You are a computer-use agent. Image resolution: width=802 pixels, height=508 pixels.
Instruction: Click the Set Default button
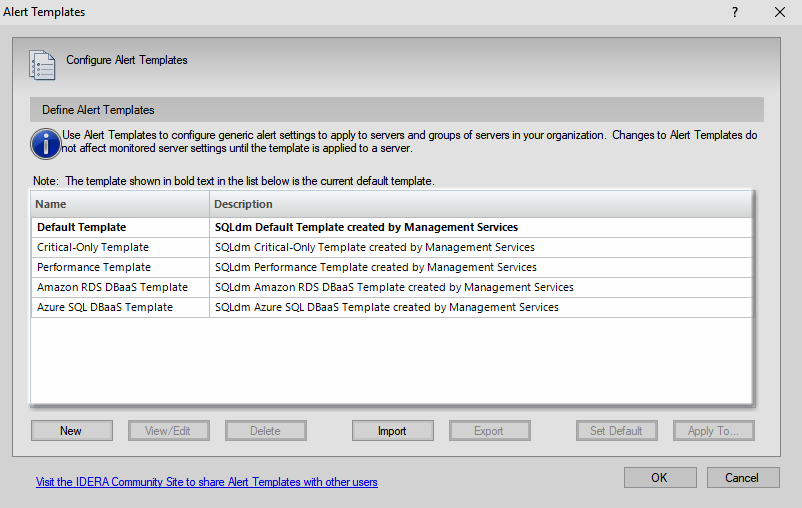pyautogui.click(x=616, y=431)
